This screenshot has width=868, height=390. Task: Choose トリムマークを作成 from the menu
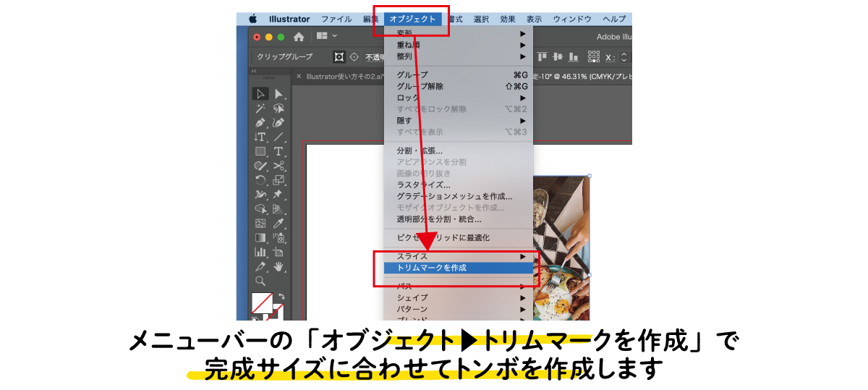[x=432, y=268]
